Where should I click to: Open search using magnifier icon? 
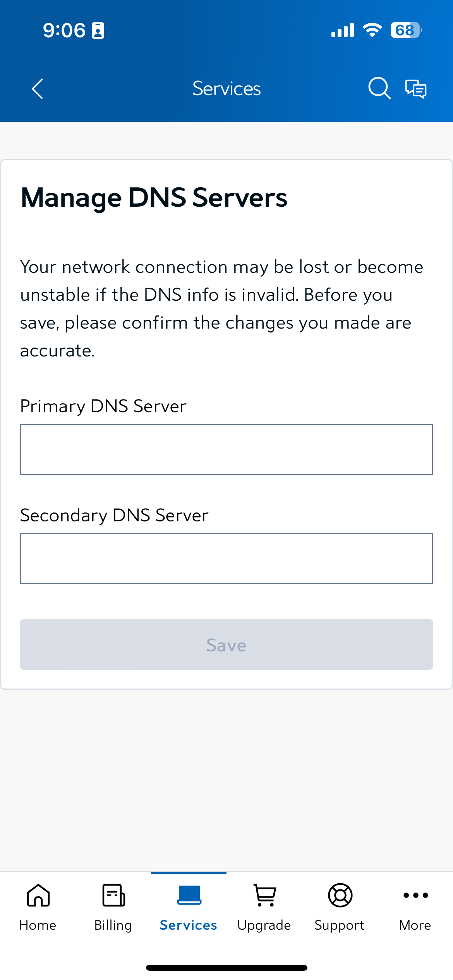pyautogui.click(x=379, y=88)
